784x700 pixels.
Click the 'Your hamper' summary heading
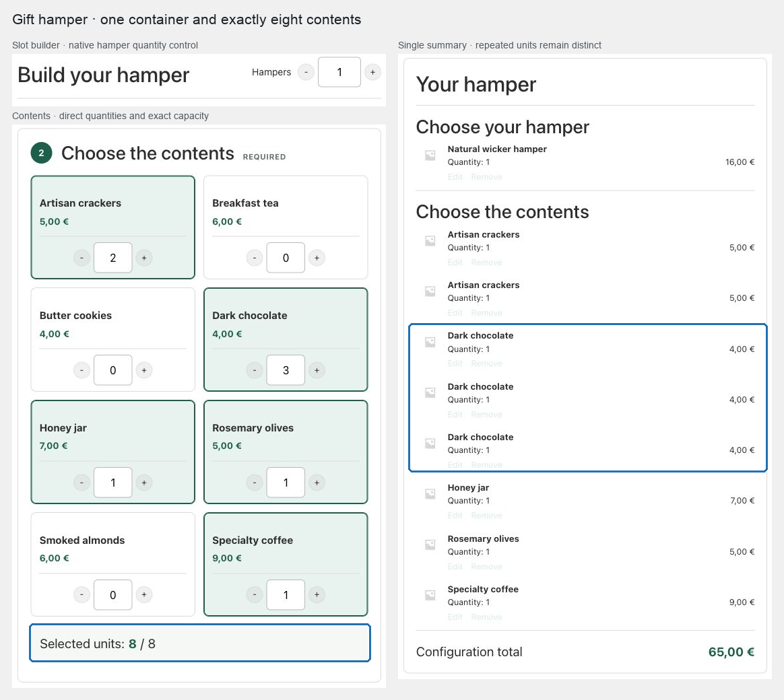pyautogui.click(x=476, y=84)
